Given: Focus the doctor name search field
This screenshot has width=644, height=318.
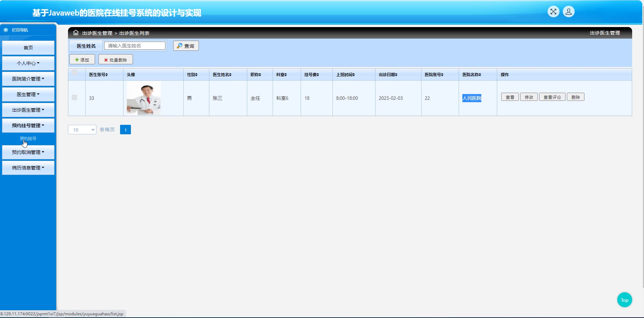Looking at the screenshot, I should [x=135, y=46].
